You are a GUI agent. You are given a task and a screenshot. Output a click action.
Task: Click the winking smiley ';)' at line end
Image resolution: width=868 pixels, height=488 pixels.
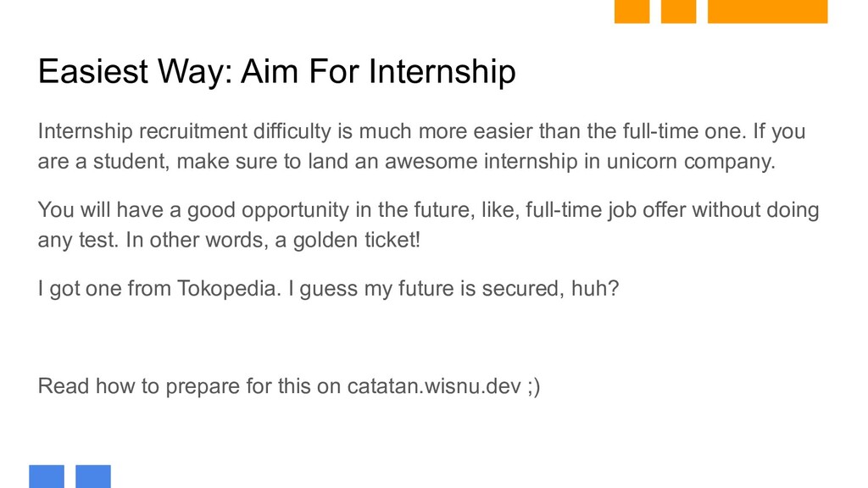click(534, 386)
